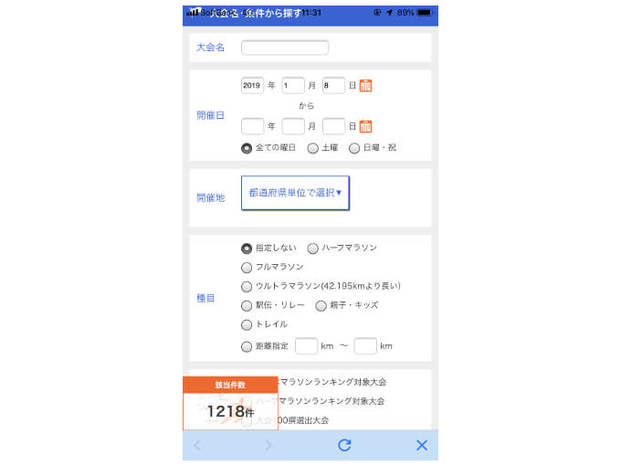
Task: Tap the X icon in bottom toolbar
Action: pyautogui.click(x=422, y=445)
